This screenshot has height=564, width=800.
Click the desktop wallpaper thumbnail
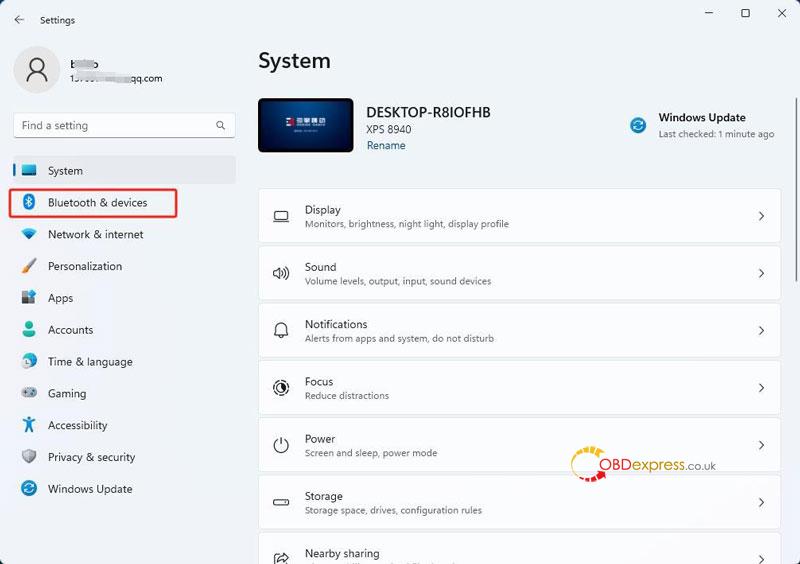[x=305, y=125]
